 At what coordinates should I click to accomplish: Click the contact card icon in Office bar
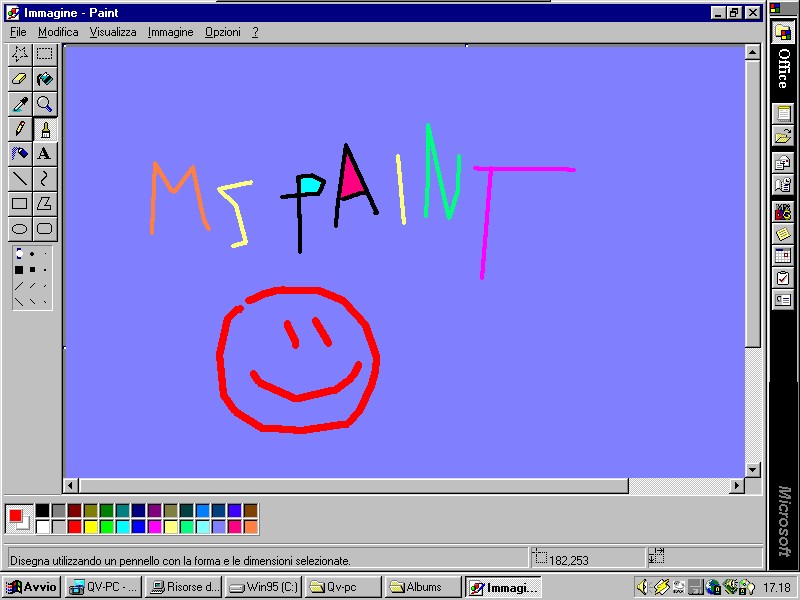783,299
